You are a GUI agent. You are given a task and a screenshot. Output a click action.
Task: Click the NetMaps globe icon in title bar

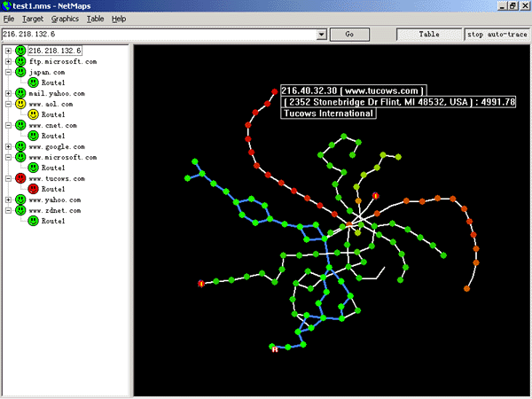coord(6,6)
